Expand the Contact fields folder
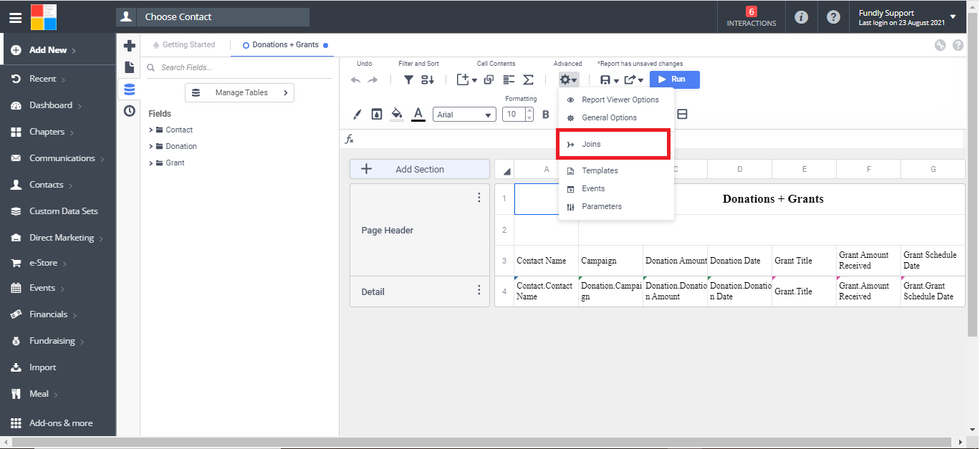Screen dimensions: 980x449 coord(151,130)
